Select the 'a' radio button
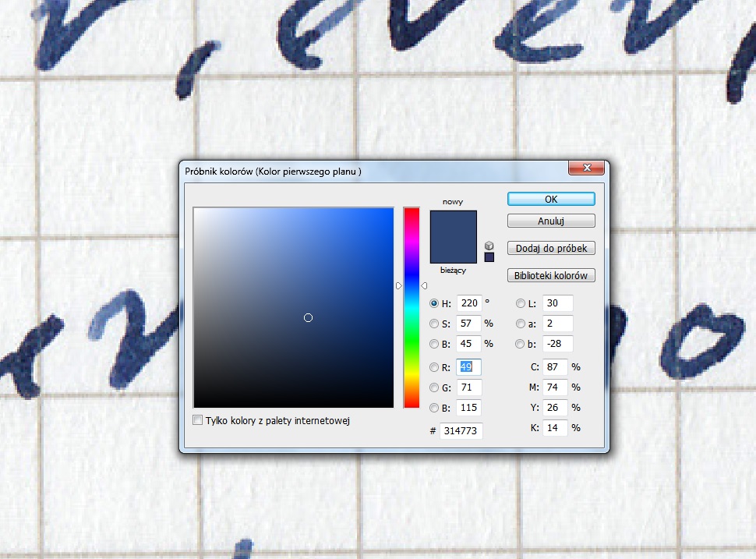The image size is (756, 559). 521,324
